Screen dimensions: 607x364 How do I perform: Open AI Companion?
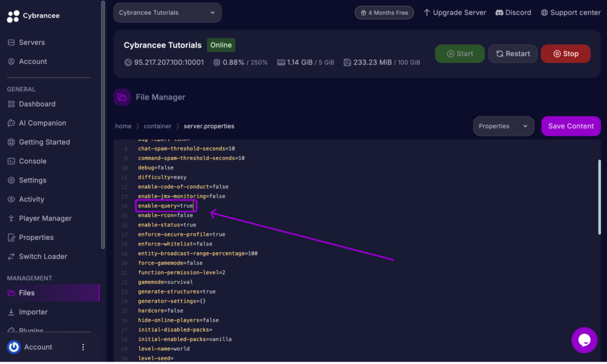[42, 123]
